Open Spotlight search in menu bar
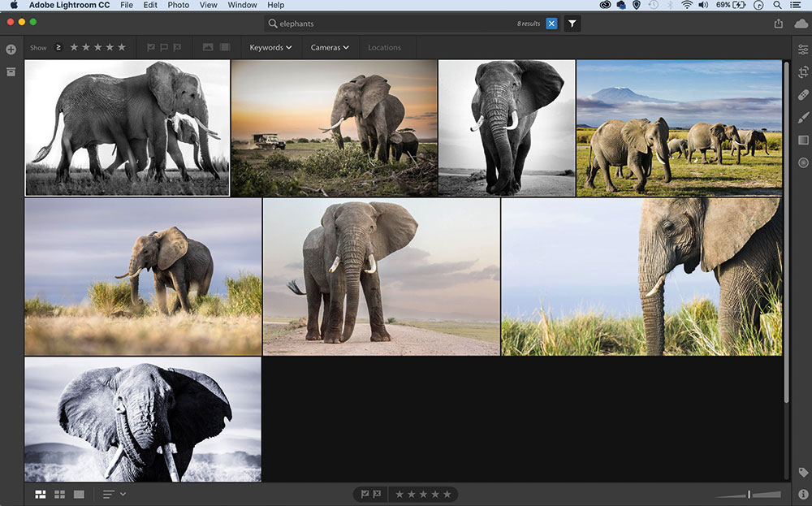The image size is (812, 506). 777,5
